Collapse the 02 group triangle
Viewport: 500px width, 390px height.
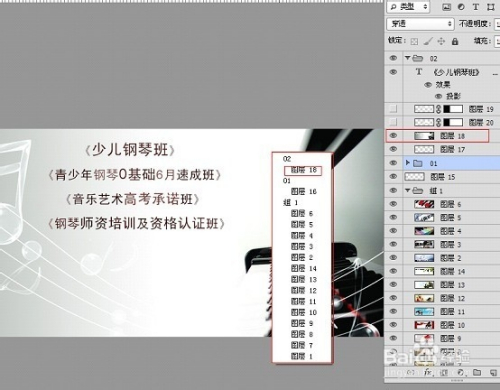pyautogui.click(x=407, y=58)
